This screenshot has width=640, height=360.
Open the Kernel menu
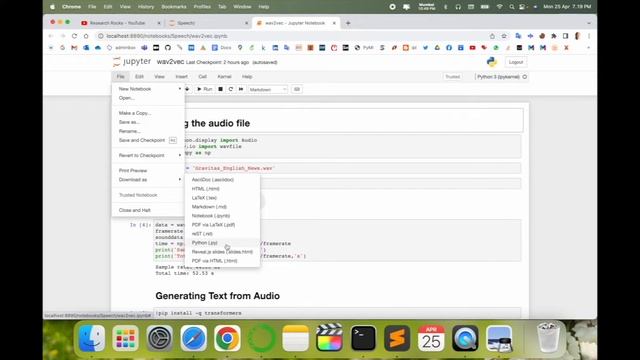pyautogui.click(x=224, y=77)
